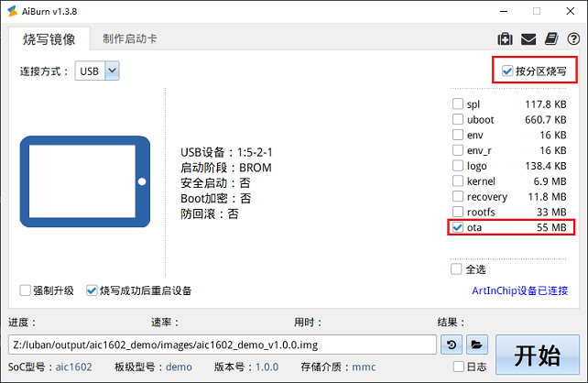Enable the 日志 log checkbox
588x383 pixels.
pos(457,367)
